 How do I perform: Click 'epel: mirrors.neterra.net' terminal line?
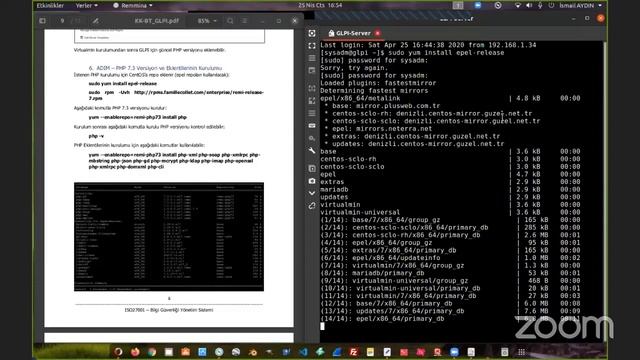378,129
